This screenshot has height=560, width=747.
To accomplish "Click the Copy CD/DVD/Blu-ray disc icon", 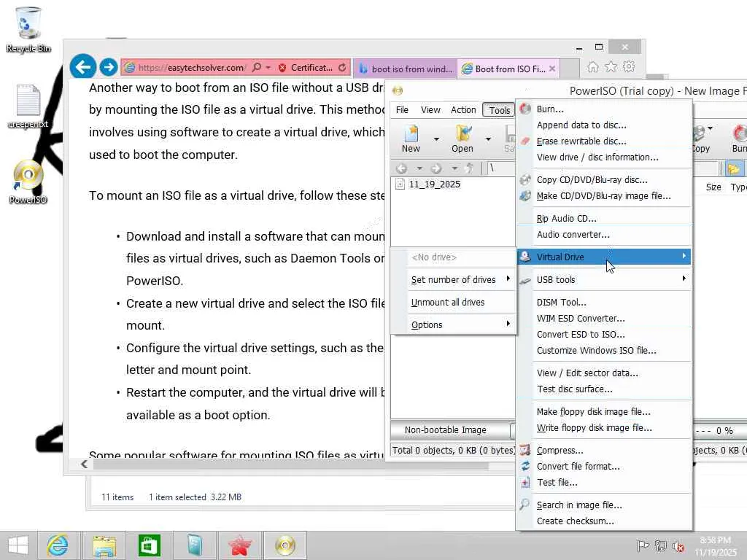I will (x=525, y=179).
